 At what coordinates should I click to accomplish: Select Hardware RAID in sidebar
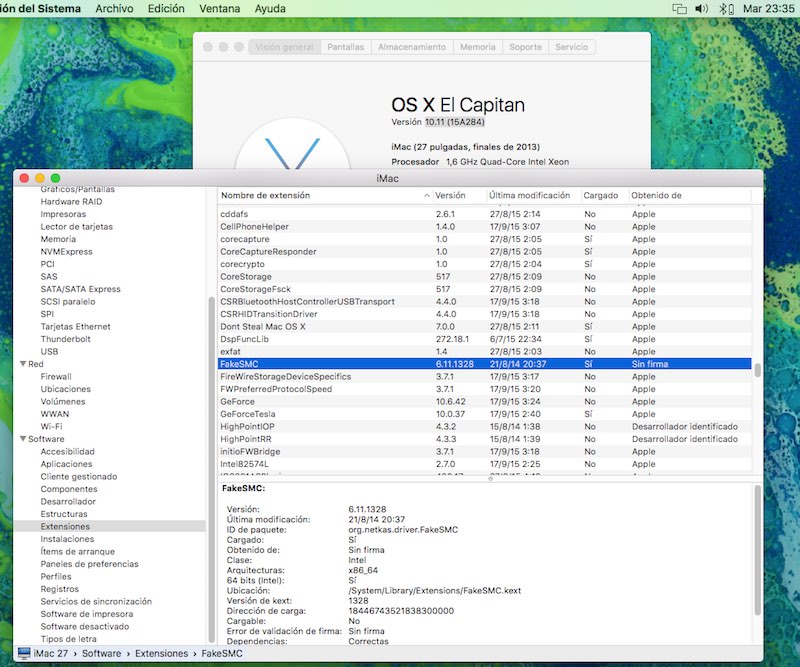(x=71, y=202)
